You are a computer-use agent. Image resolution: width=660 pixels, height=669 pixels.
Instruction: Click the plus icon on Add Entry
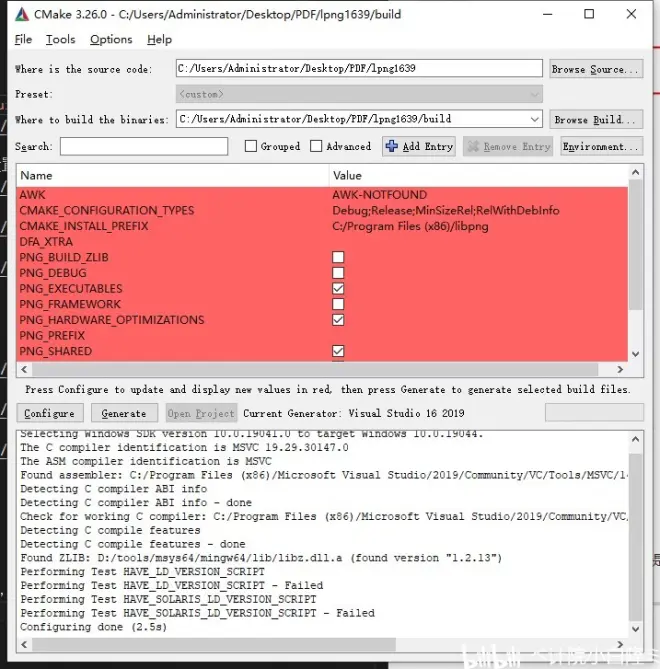[391, 146]
